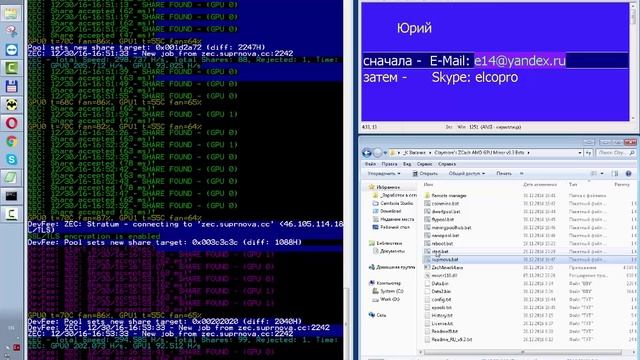Click the Skype: elcopro line in editor
Screen dimensions: 640x360
(475, 77)
